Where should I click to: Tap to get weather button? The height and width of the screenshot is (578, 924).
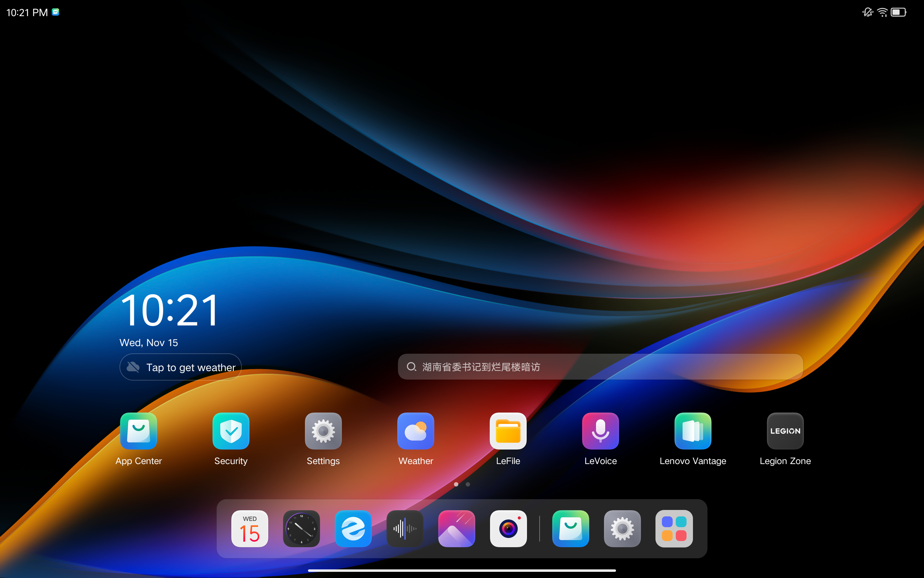[180, 367]
